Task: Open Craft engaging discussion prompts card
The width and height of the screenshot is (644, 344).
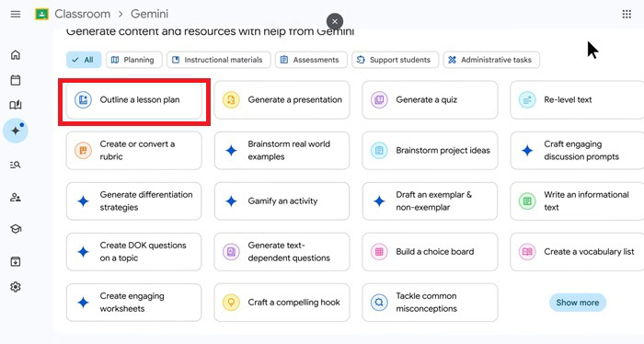Action: tap(577, 150)
